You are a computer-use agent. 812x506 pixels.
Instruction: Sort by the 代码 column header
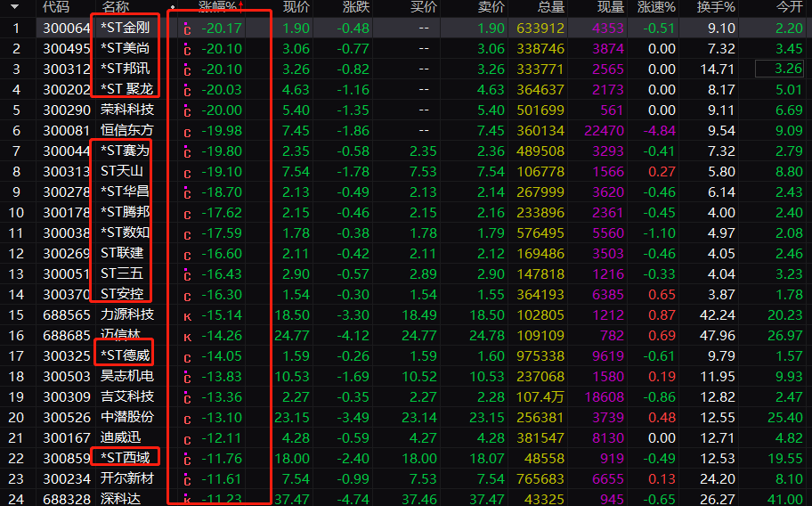[x=56, y=7]
